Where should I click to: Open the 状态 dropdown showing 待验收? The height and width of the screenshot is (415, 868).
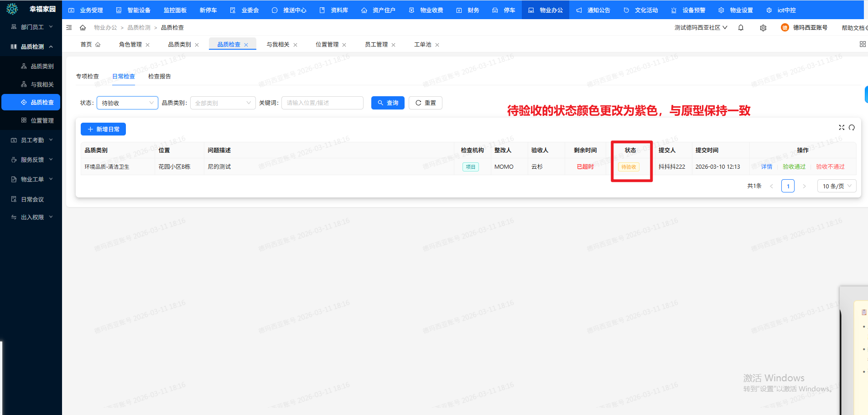[x=127, y=103]
